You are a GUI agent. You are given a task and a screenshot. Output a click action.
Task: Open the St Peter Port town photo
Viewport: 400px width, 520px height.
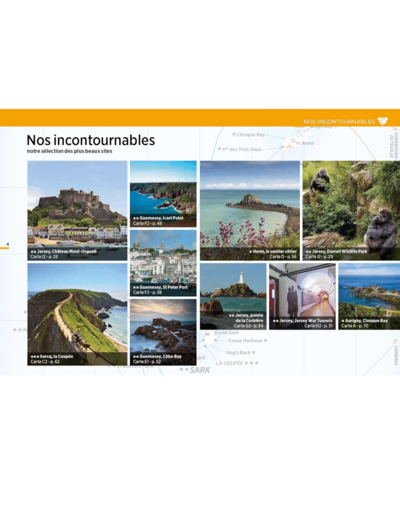pos(163,263)
